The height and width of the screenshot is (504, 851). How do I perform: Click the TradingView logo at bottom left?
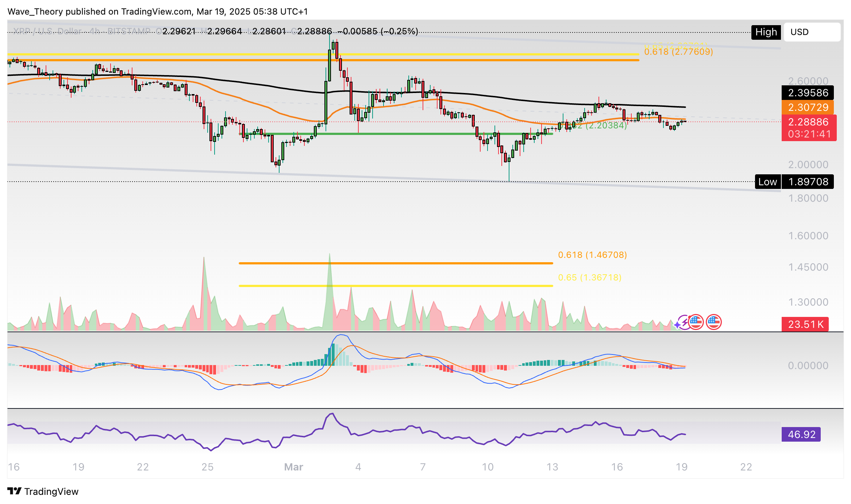pos(43,491)
